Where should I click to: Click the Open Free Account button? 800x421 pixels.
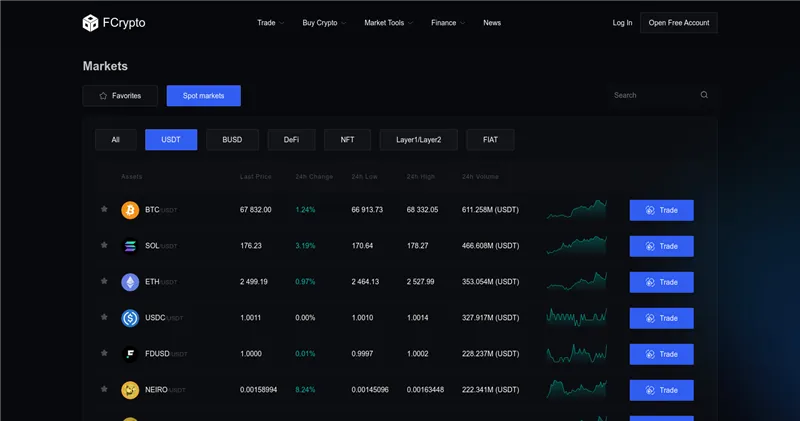point(679,23)
